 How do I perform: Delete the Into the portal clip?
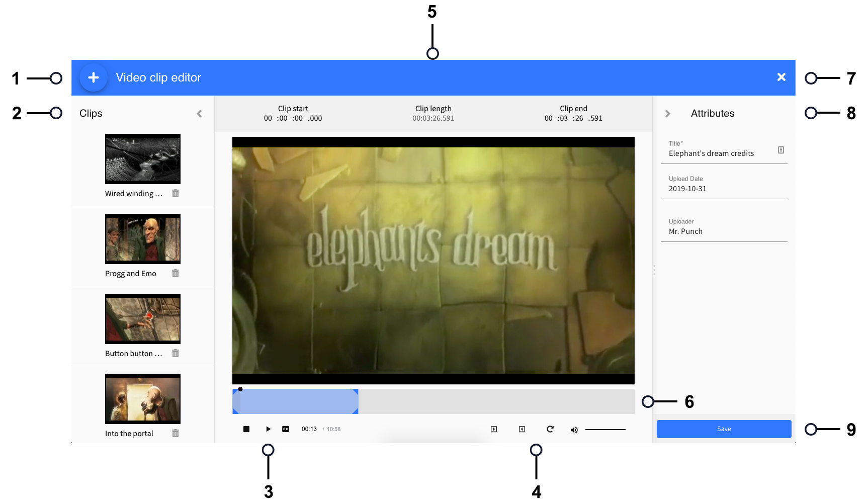(176, 433)
